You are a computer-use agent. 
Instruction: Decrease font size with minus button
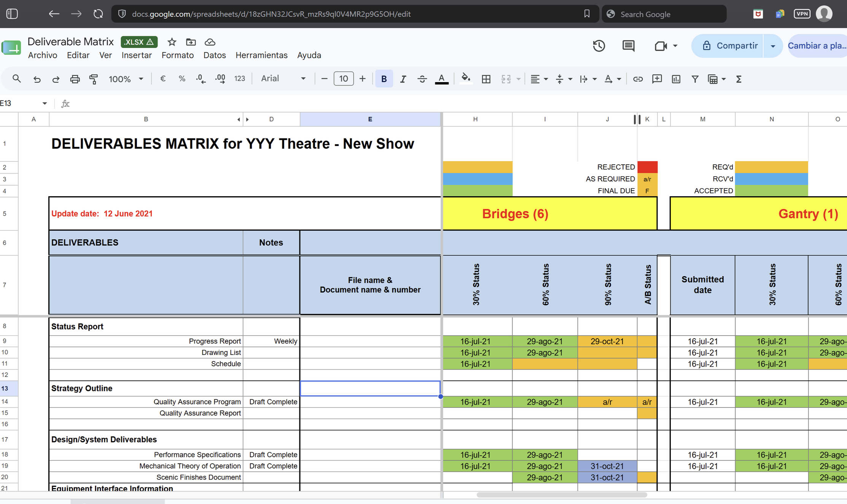(x=324, y=79)
